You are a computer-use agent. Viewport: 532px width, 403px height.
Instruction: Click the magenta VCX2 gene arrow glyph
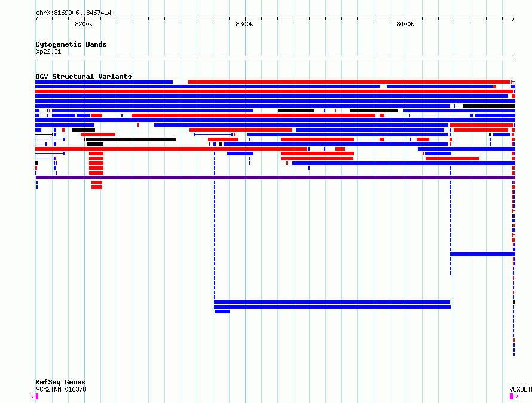pos(35,396)
